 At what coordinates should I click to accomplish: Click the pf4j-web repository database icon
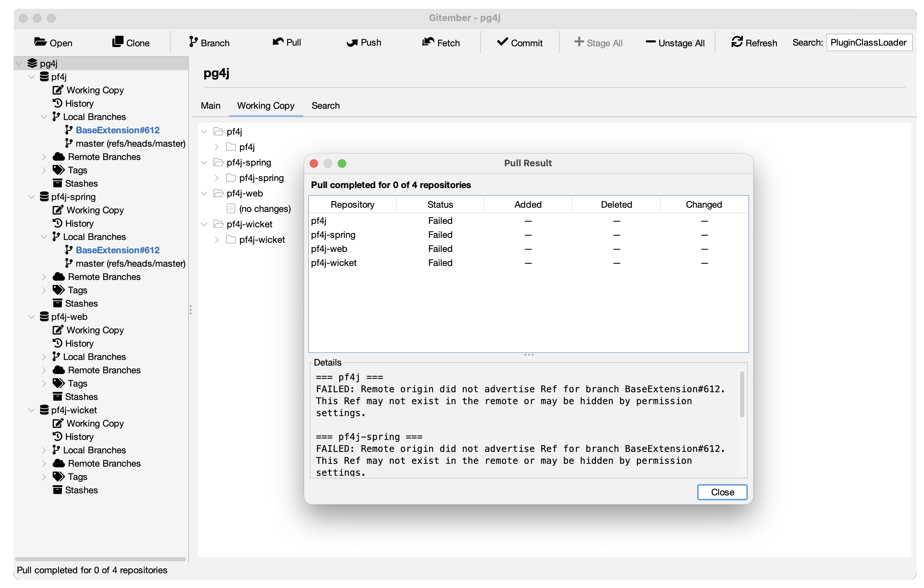(x=45, y=317)
